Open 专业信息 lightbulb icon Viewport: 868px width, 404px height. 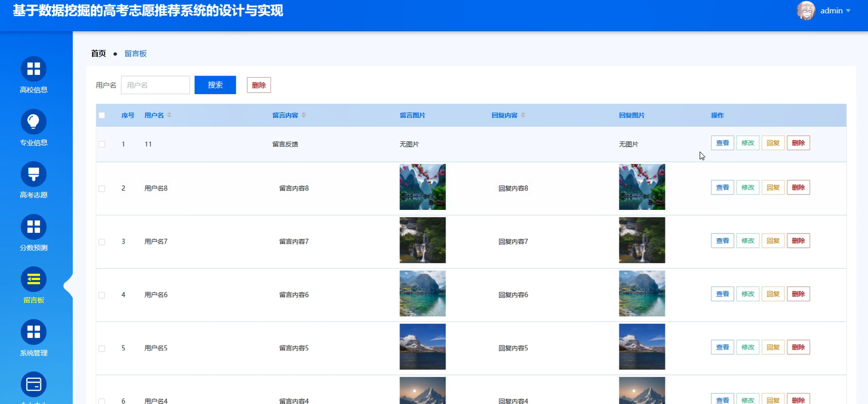tap(33, 121)
